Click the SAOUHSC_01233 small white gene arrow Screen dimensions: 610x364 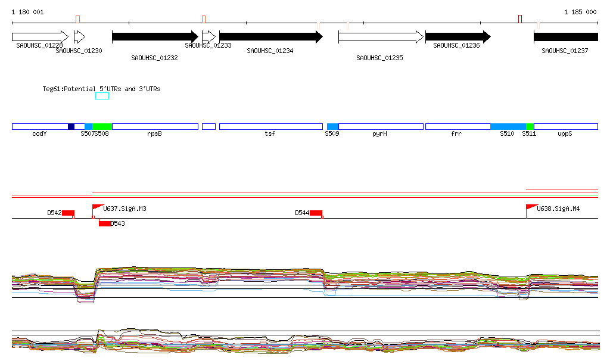click(208, 37)
